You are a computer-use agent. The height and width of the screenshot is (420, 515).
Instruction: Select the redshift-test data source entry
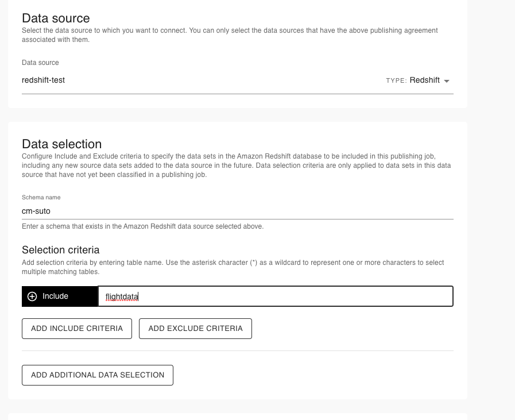pos(42,80)
